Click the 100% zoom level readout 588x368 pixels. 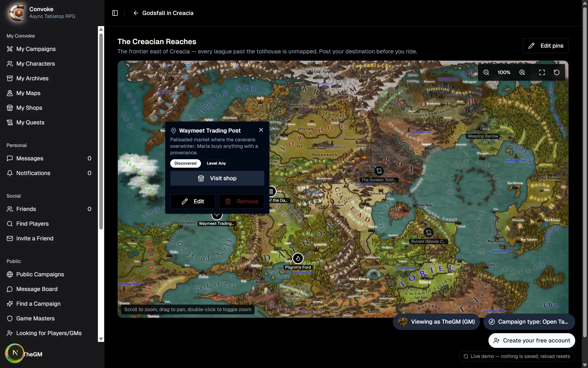point(504,72)
